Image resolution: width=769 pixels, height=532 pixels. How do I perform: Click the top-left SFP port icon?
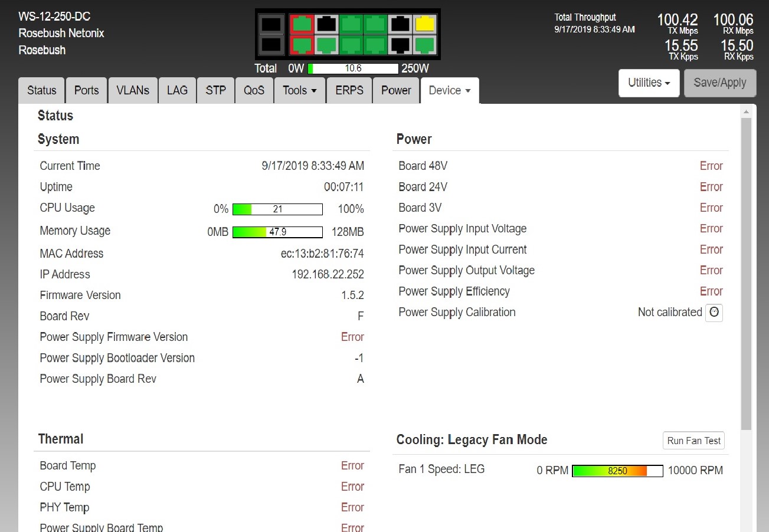[271, 24]
